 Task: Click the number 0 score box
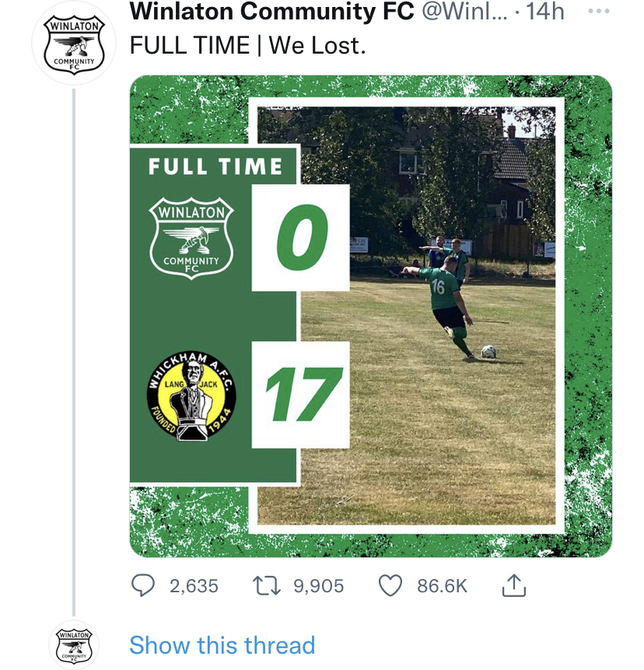(301, 237)
